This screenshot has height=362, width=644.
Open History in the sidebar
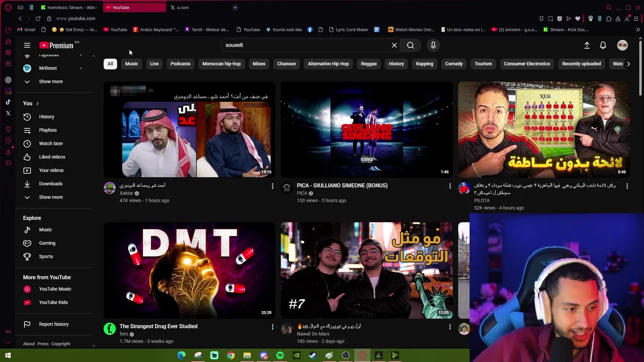[x=46, y=117]
